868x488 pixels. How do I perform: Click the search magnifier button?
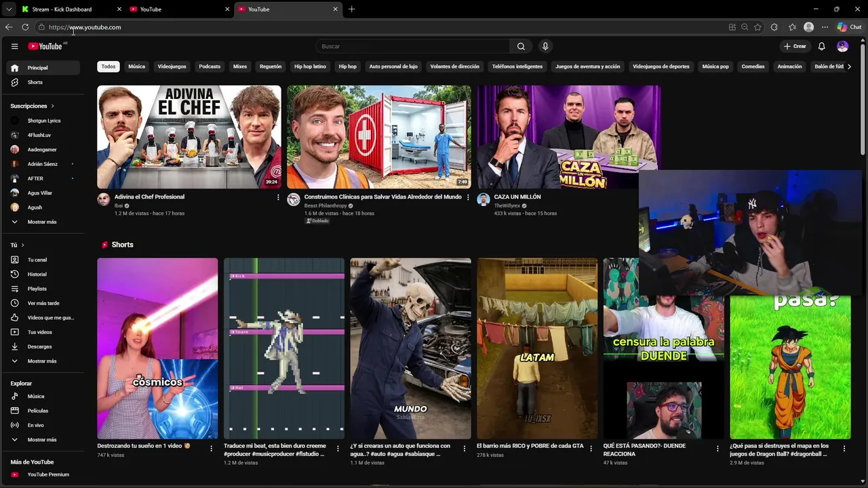click(x=521, y=46)
